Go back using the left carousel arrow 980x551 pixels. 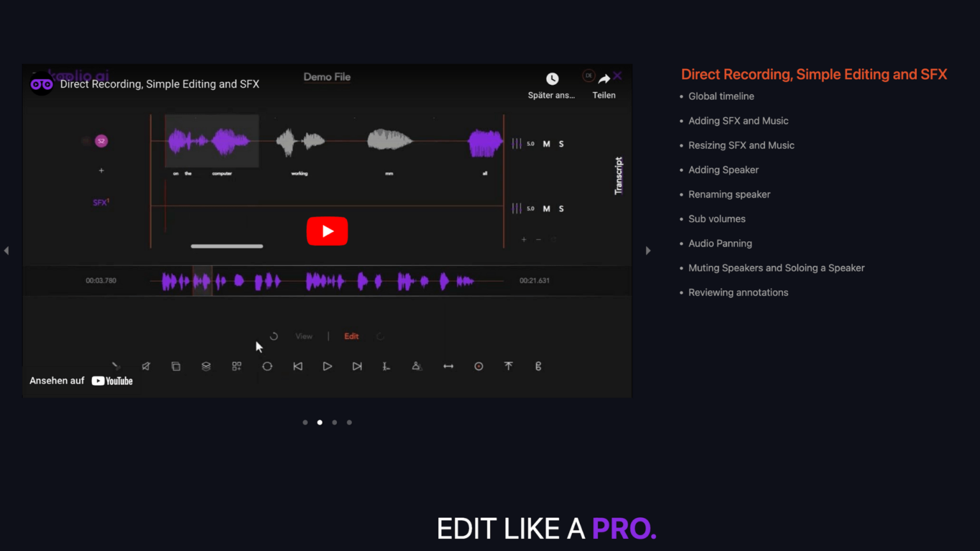click(x=6, y=251)
